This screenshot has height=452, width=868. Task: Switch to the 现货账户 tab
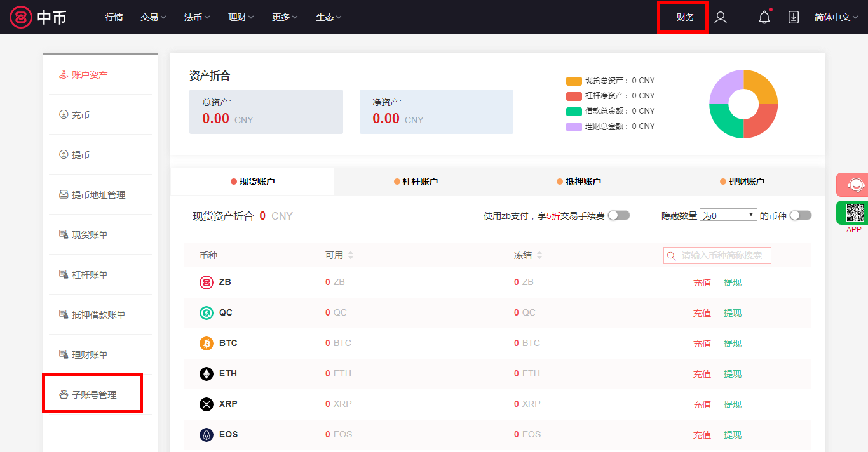[x=252, y=182]
